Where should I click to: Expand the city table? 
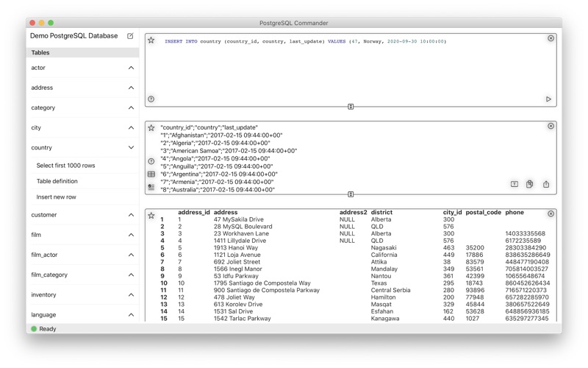pyautogui.click(x=131, y=127)
